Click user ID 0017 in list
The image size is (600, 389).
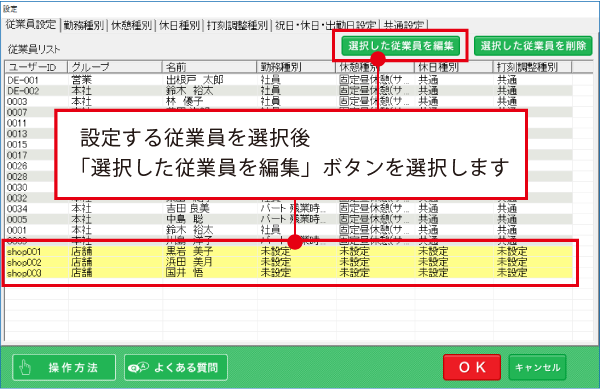[17, 155]
